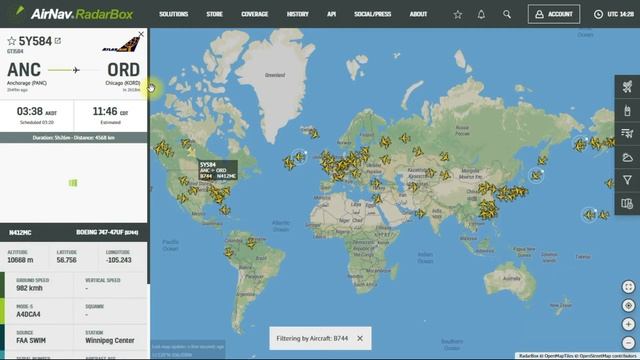
Task: Remove the B744 aircraft filter
Action: coord(360,338)
